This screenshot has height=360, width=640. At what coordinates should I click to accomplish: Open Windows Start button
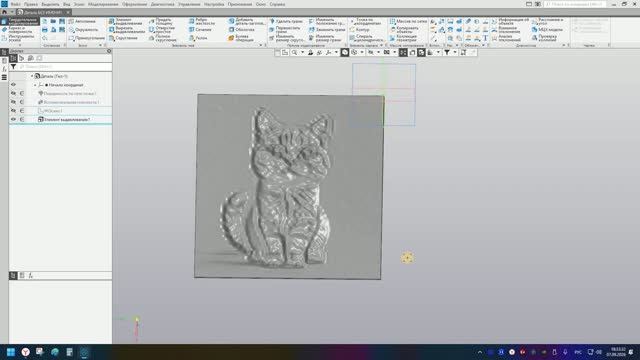click(11, 352)
